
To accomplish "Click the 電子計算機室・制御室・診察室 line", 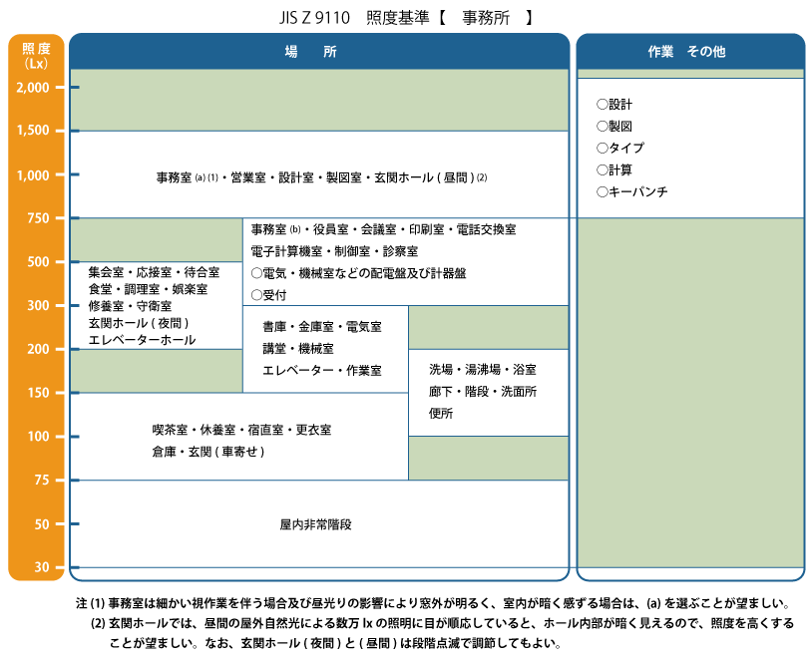I will click(334, 251).
